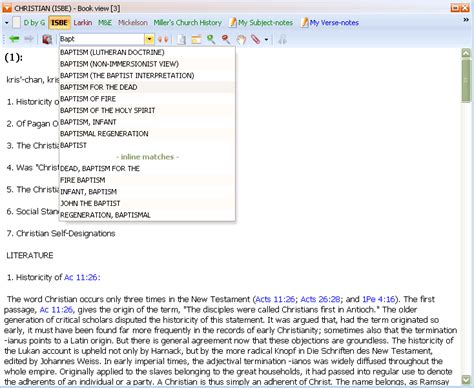Open the Mickelson module tab
The height and width of the screenshot is (388, 474).
coord(133,23)
